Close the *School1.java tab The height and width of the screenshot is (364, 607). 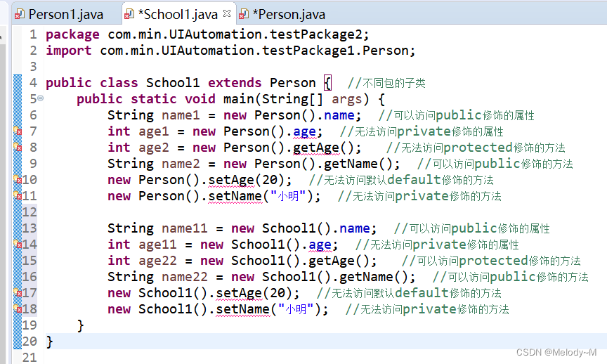pyautogui.click(x=227, y=13)
